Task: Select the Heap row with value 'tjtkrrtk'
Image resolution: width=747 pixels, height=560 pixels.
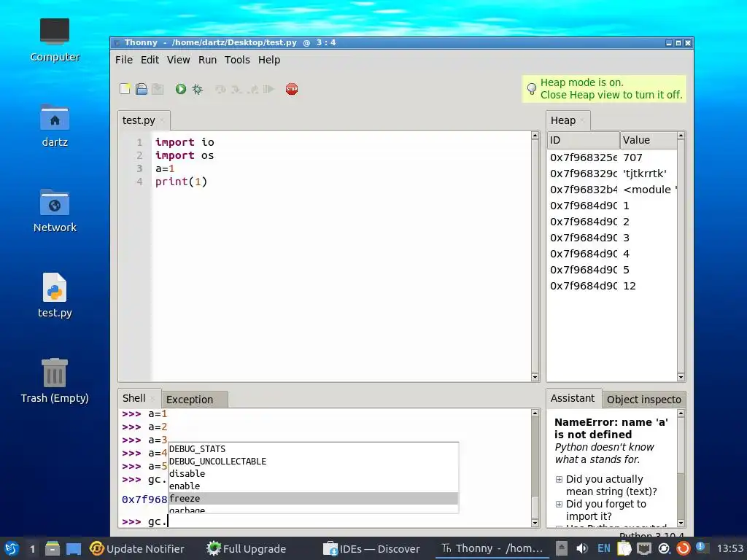Action: click(612, 174)
